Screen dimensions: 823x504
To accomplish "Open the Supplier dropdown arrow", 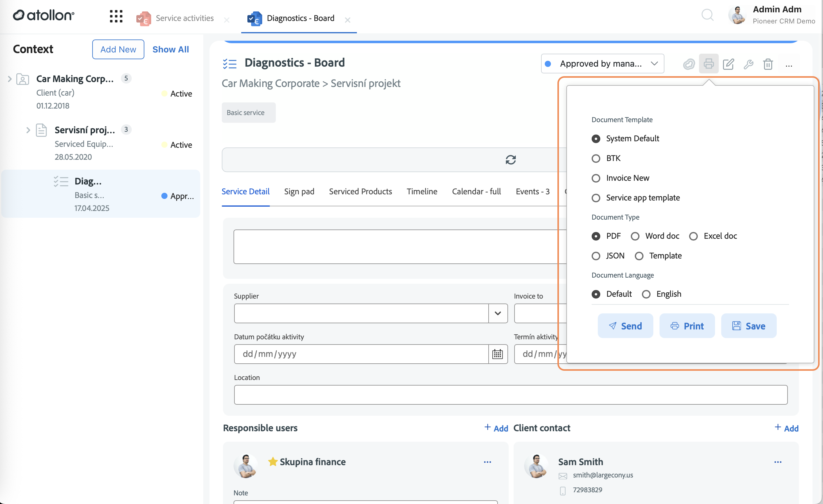I will [x=498, y=313].
